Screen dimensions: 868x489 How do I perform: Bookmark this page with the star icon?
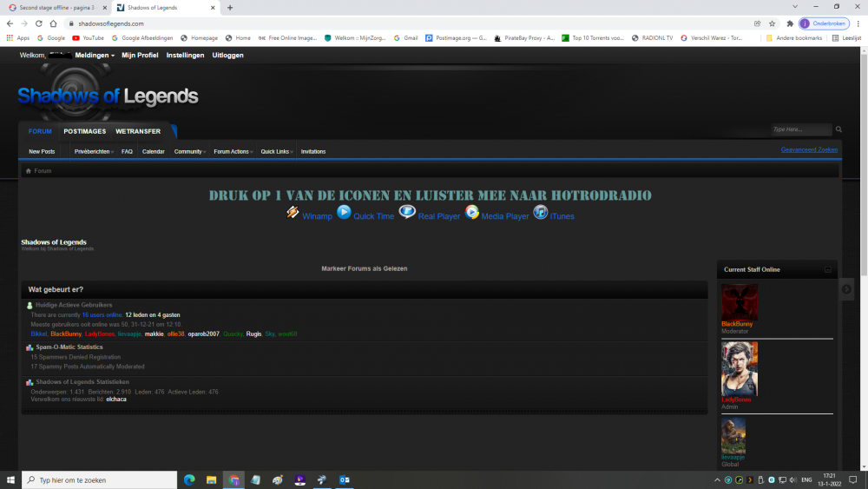[772, 23]
